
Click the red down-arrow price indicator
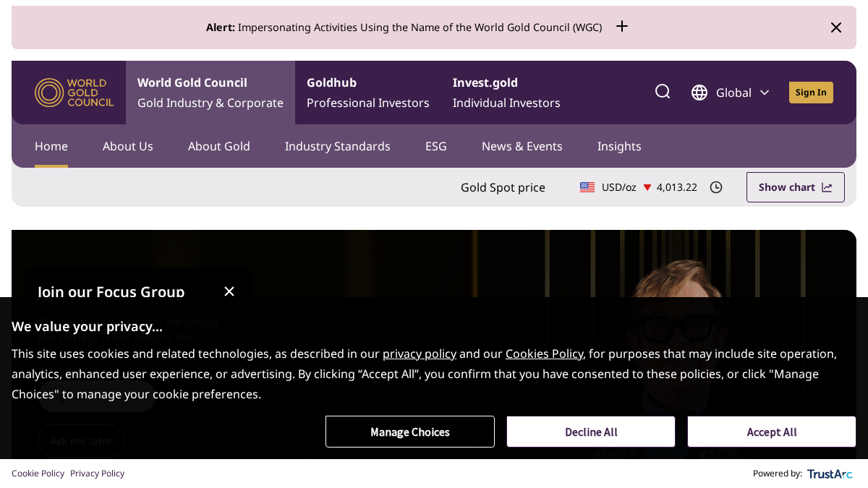647,187
